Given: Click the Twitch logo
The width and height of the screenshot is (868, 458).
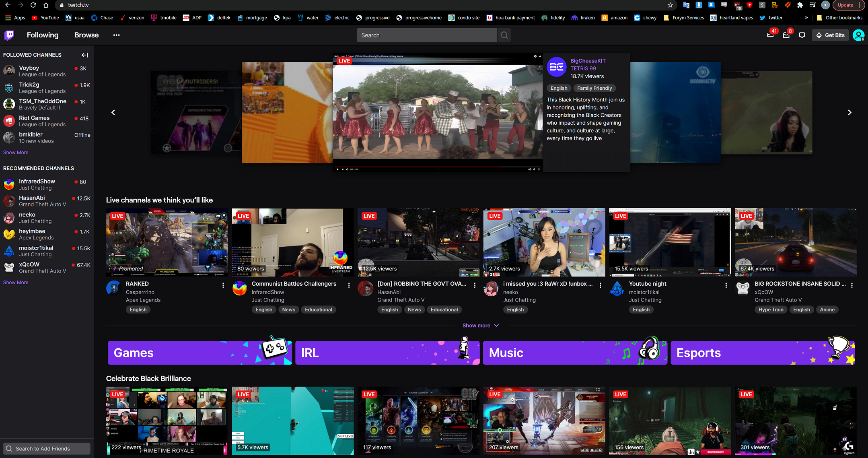Looking at the screenshot, I should pyautogui.click(x=9, y=35).
